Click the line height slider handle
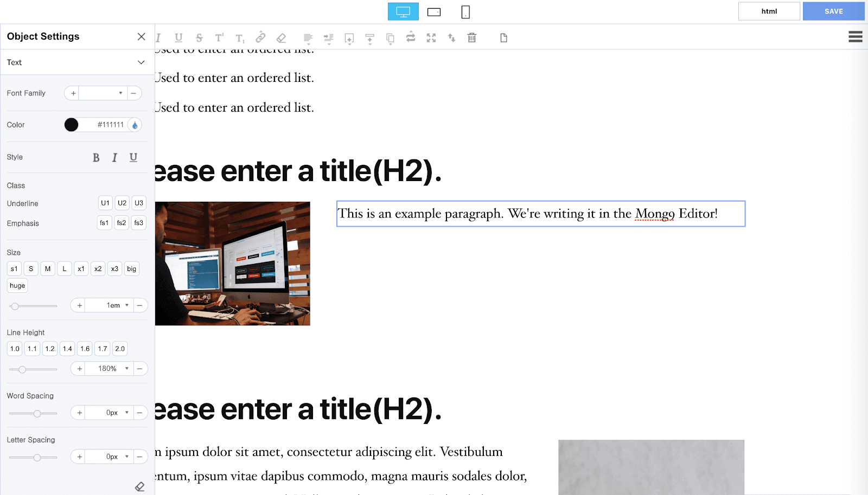This screenshot has height=495, width=868. 22,370
